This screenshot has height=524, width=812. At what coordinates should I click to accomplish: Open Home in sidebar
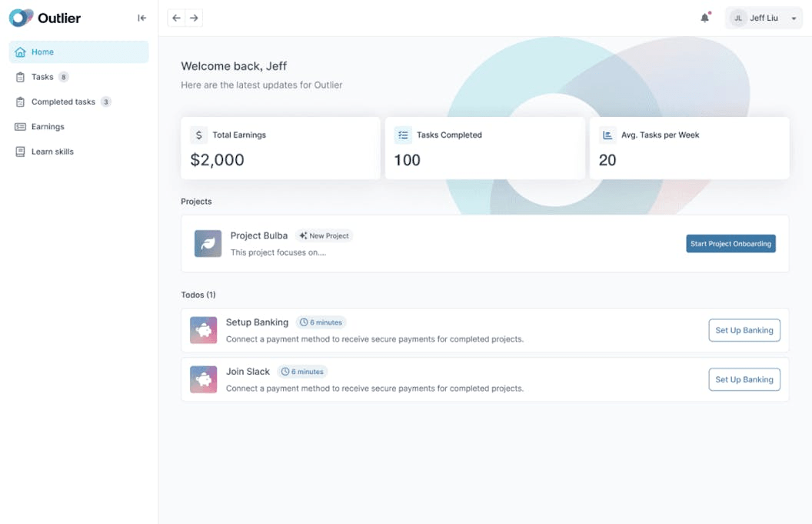point(78,52)
